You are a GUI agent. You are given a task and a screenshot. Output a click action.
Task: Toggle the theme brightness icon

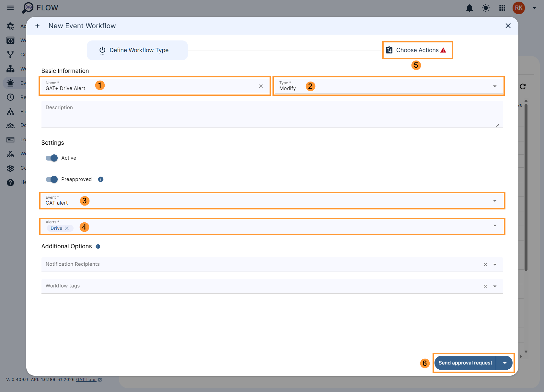[485, 8]
